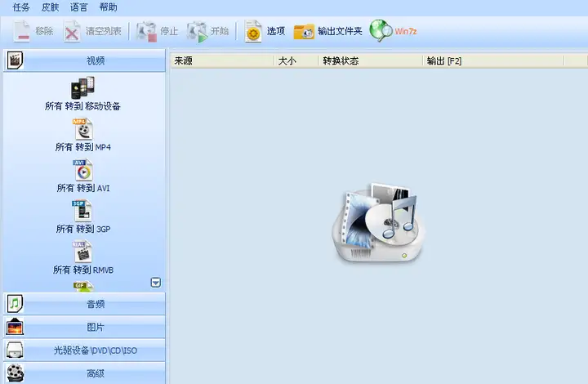Click the 所有 转到 移动设备 label text
588x384 pixels.
82,106
